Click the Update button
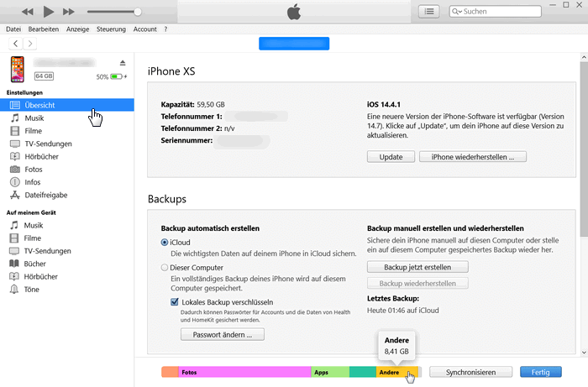 click(391, 157)
